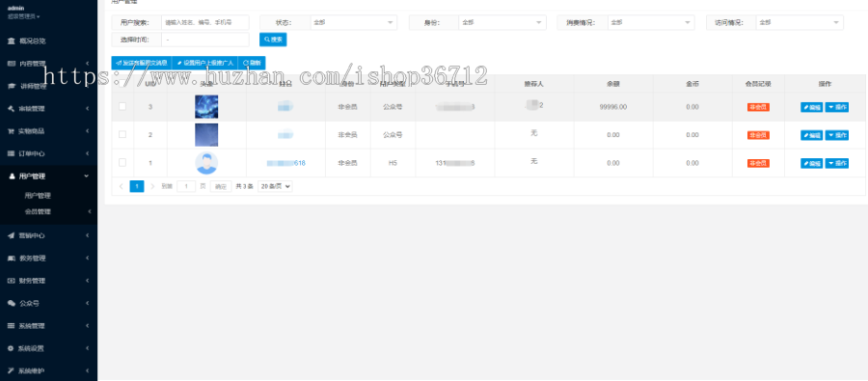This screenshot has height=381, width=868.
Task: Click the 实物商品 shopping cart icon
Action: pos(11,131)
